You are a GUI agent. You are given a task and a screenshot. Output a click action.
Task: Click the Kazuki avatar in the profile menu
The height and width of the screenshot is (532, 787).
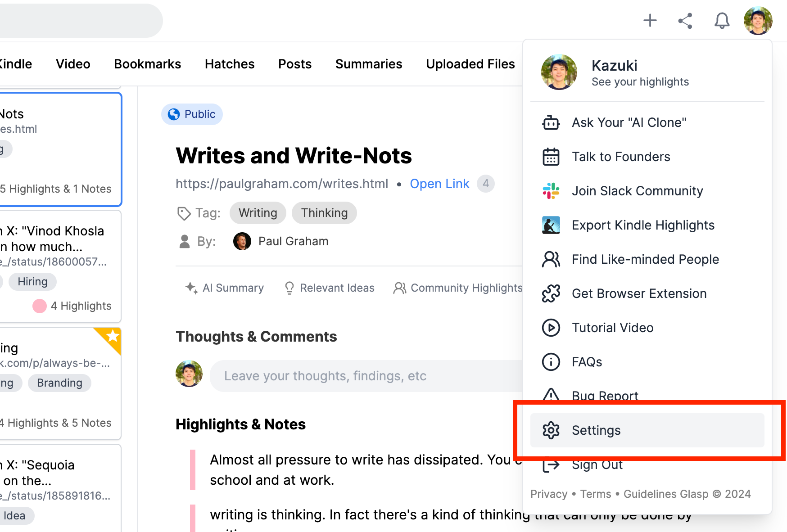[559, 72]
